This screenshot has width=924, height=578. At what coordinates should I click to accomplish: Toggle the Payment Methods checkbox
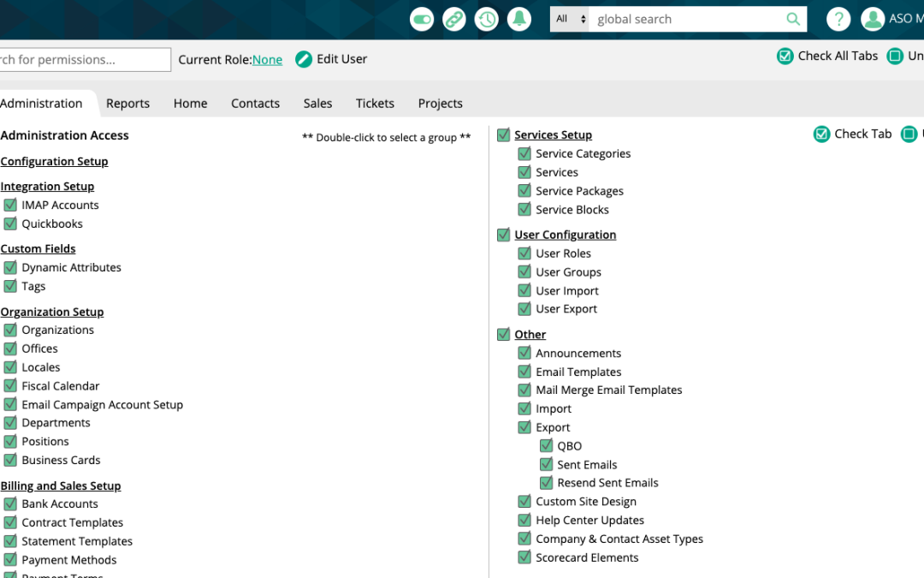[10, 560]
